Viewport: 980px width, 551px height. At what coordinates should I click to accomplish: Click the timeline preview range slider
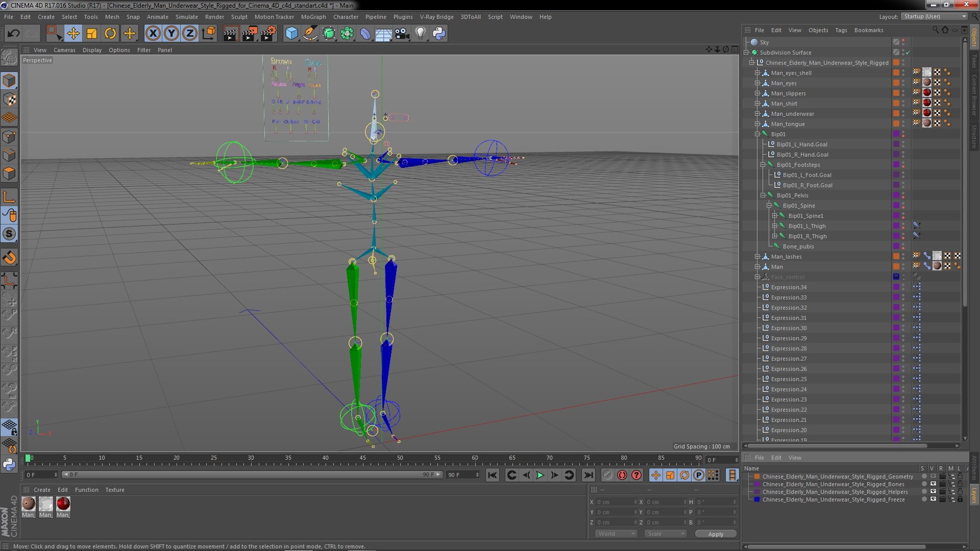[252, 474]
